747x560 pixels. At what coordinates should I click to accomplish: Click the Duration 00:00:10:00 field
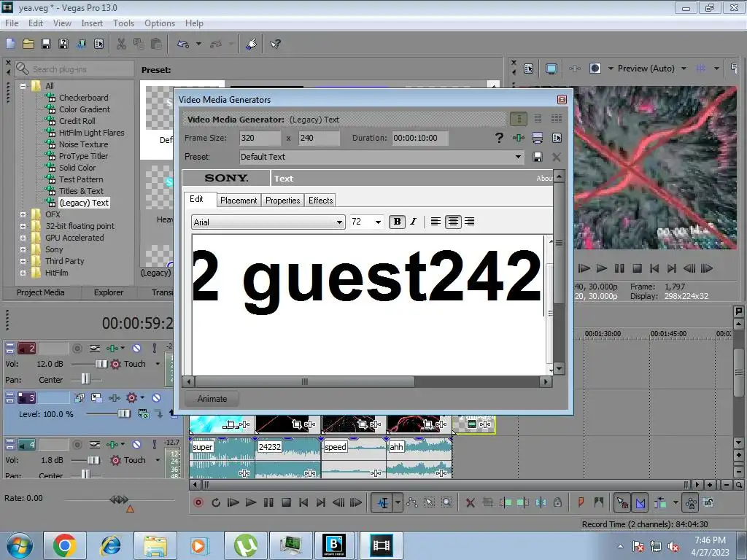coord(419,138)
